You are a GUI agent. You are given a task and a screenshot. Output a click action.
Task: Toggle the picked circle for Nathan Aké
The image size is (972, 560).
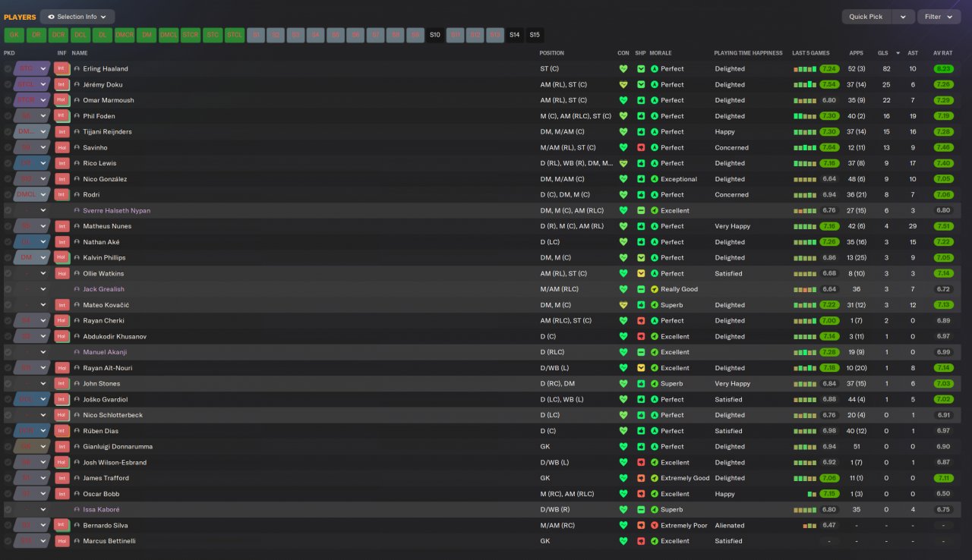point(8,242)
